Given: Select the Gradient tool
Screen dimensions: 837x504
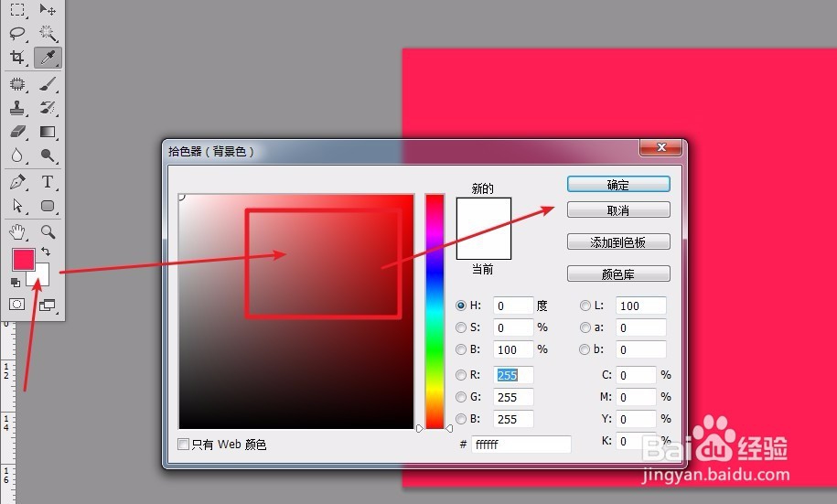Looking at the screenshot, I should pos(48,132).
